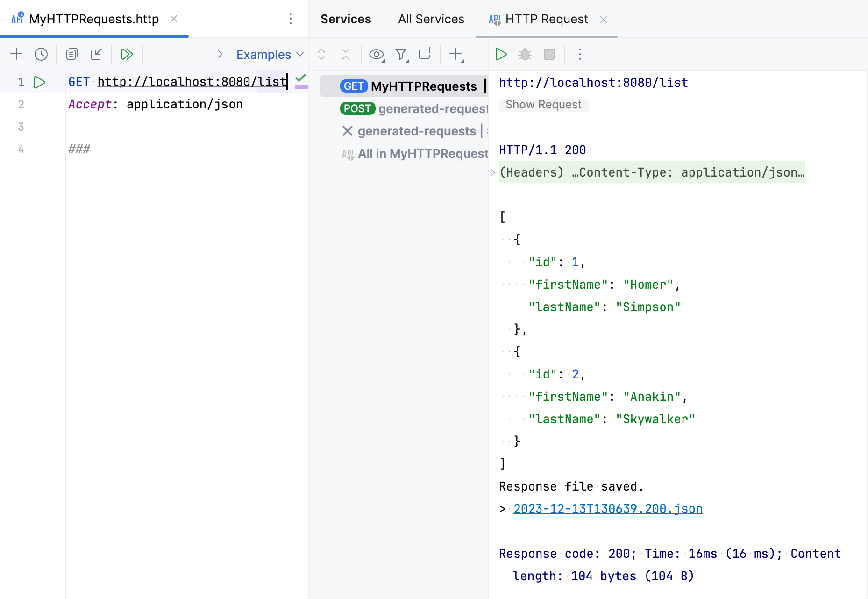Open the 2023-12-13T130639.200.json response file link
The image size is (868, 599).
[607, 509]
